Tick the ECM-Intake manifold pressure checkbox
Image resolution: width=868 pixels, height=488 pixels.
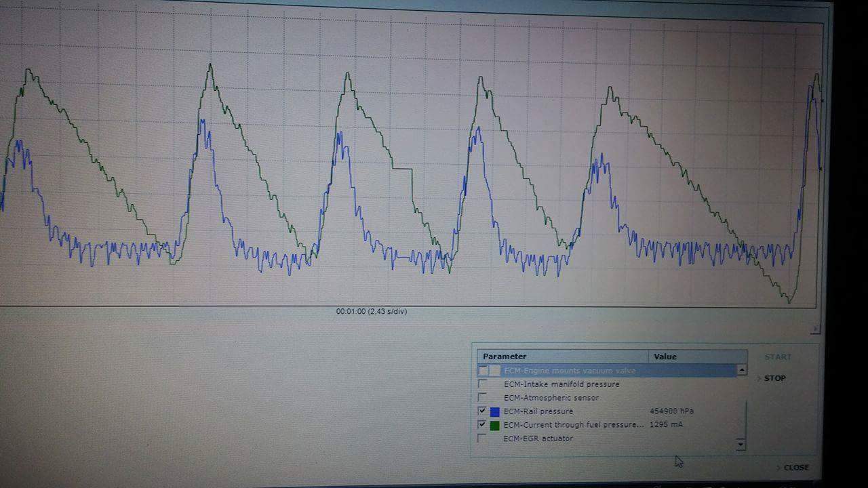click(x=482, y=384)
